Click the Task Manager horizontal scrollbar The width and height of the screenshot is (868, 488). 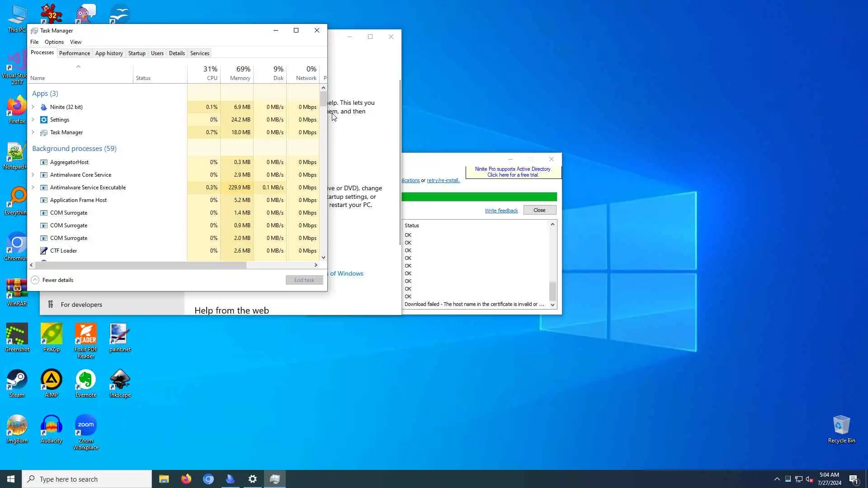[140, 265]
